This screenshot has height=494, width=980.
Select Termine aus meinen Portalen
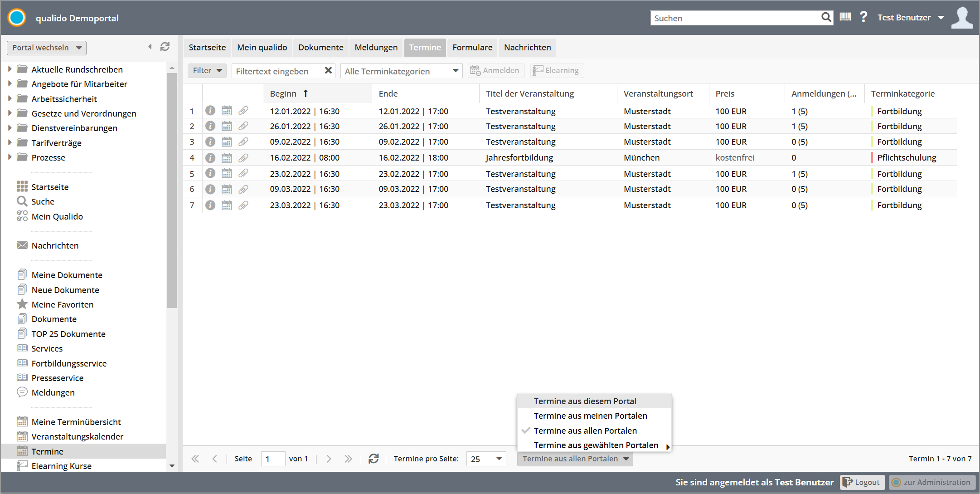click(x=590, y=416)
